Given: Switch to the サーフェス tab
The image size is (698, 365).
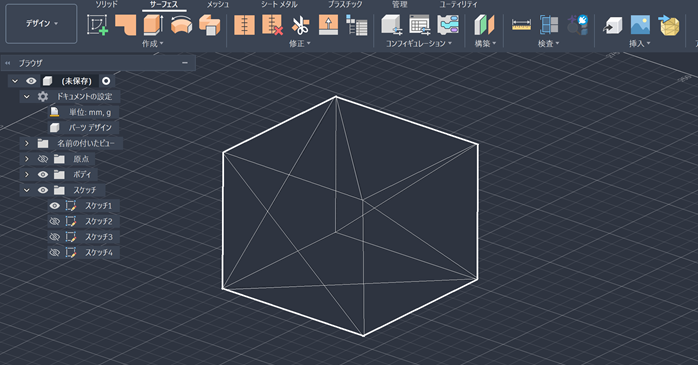Looking at the screenshot, I should click(164, 4).
